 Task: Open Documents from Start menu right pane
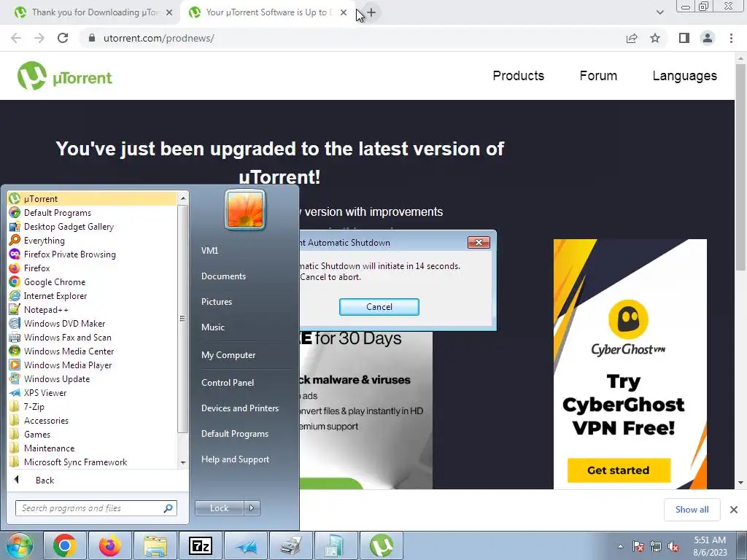pos(223,276)
